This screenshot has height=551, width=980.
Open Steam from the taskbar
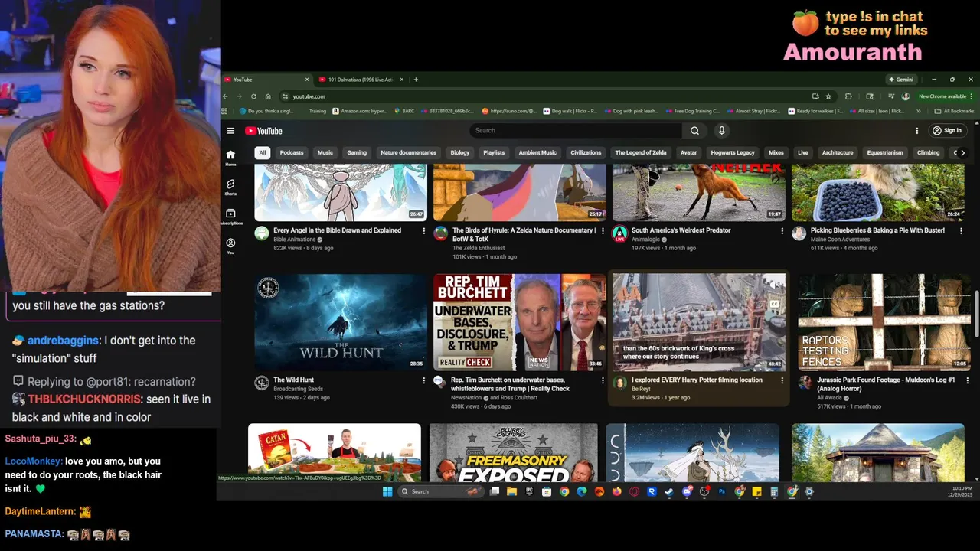[669, 491]
